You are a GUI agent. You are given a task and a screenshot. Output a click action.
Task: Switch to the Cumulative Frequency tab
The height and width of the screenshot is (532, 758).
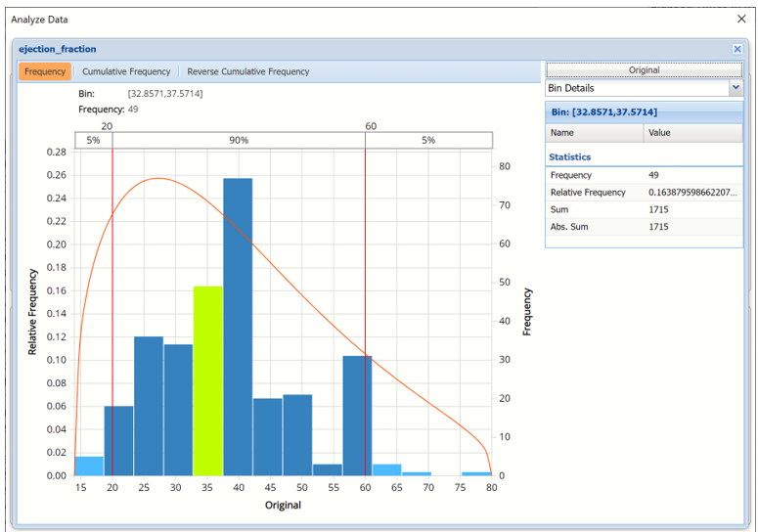pyautogui.click(x=126, y=71)
